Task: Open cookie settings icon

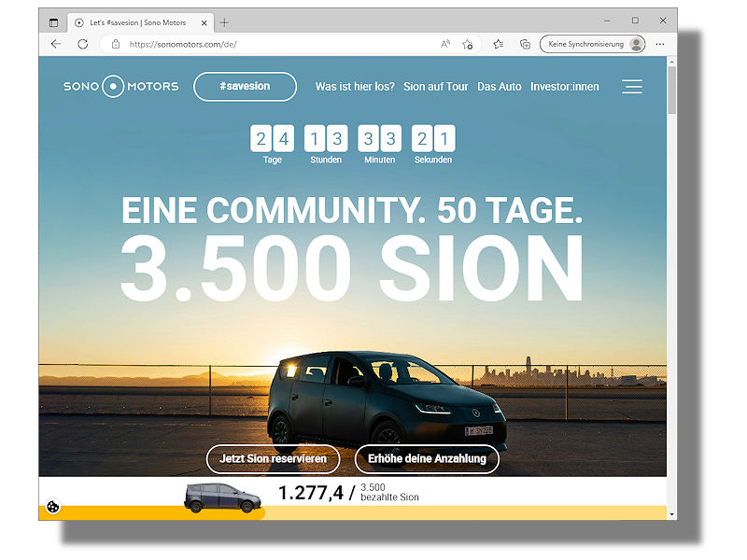Action: tap(53, 506)
